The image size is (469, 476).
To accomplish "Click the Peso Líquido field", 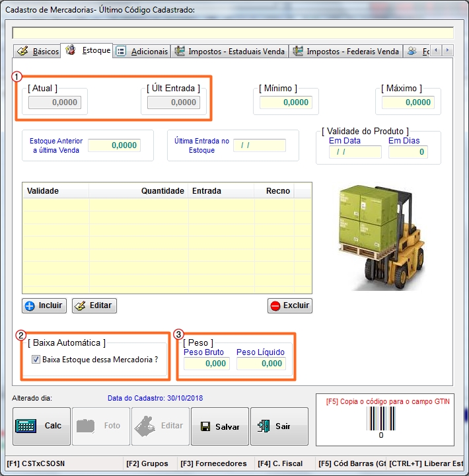I will click(x=261, y=364).
